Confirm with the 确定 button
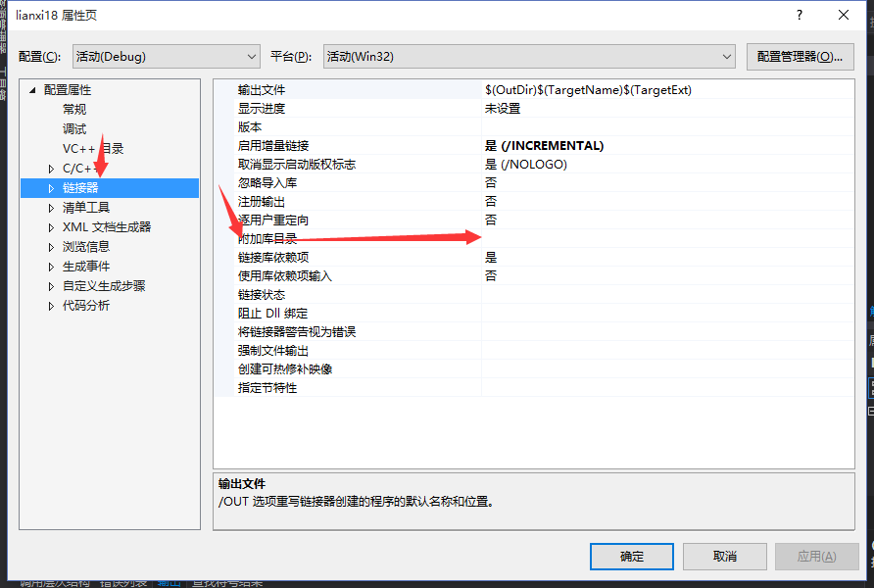 [632, 557]
